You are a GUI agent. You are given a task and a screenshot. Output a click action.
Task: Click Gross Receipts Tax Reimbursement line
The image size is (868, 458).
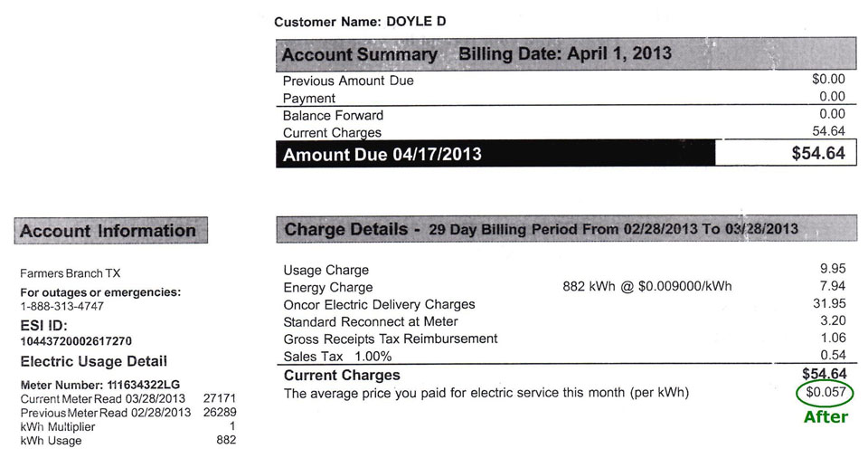564,339
